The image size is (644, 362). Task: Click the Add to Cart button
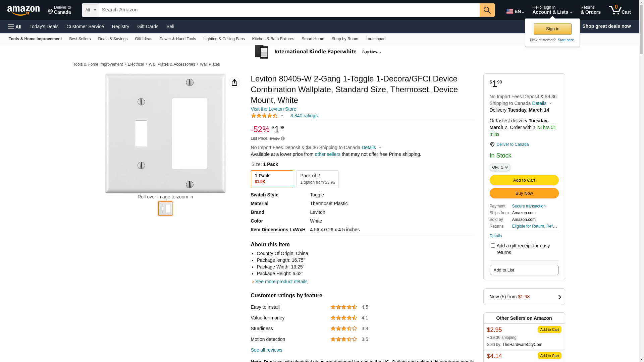tap(524, 180)
